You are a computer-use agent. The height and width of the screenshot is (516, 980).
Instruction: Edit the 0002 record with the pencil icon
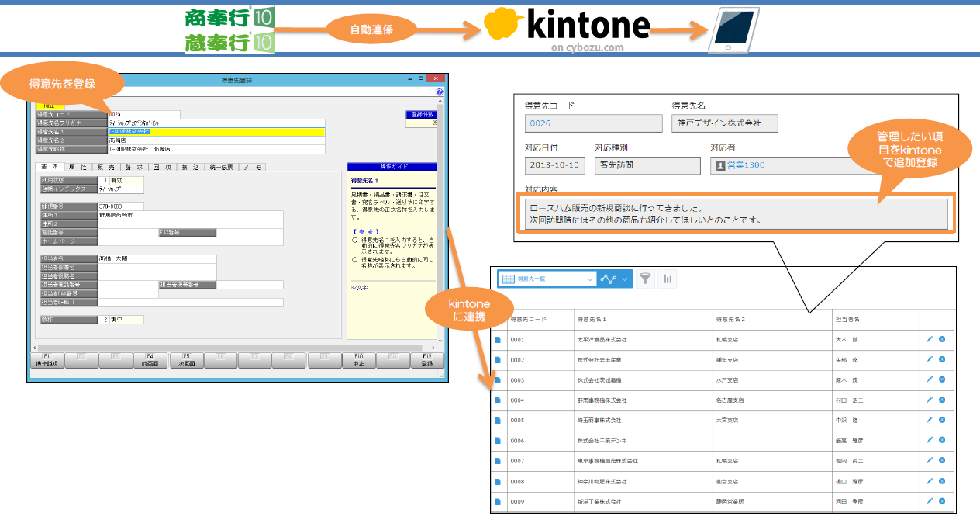click(930, 359)
